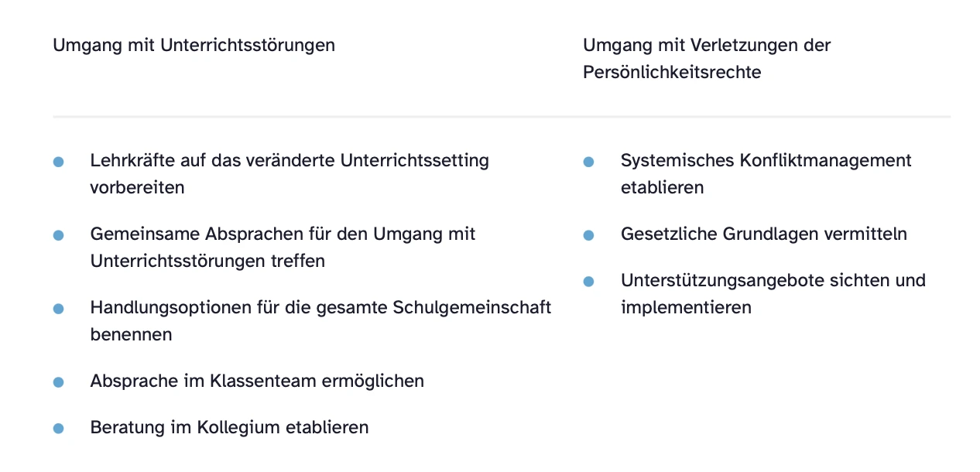Image resolution: width=980 pixels, height=472 pixels.
Task: Click 'Systemisches Konfliktmanagement' list entry
Action: 766,160
